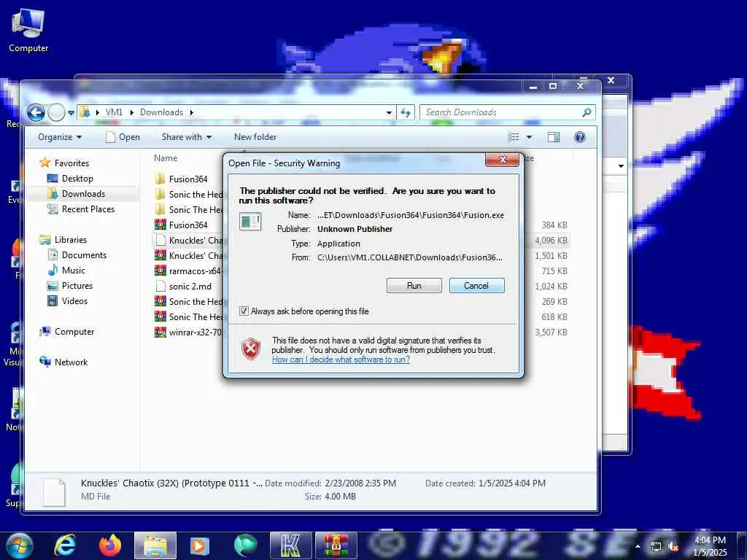Click the Forward arrow in Explorer

(57, 113)
